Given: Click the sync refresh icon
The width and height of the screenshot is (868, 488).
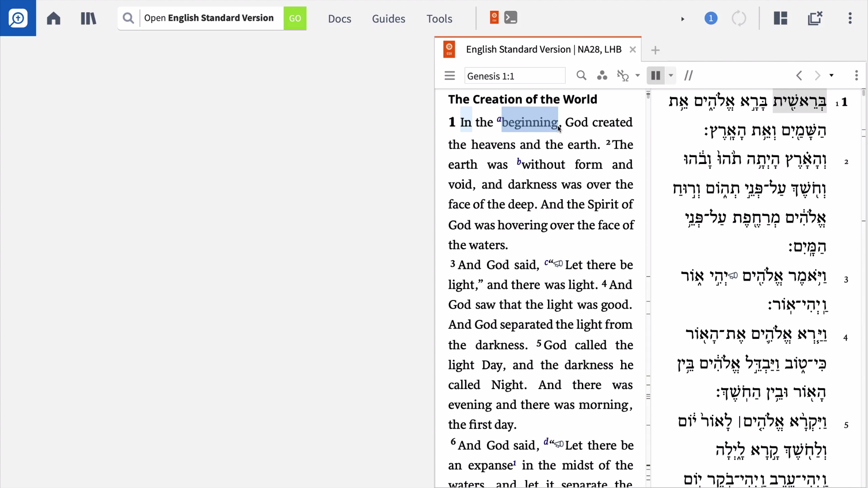Looking at the screenshot, I should point(739,19).
